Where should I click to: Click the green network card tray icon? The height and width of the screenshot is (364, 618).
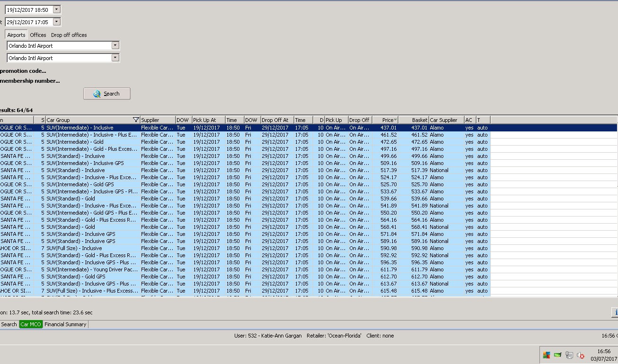tap(558, 355)
